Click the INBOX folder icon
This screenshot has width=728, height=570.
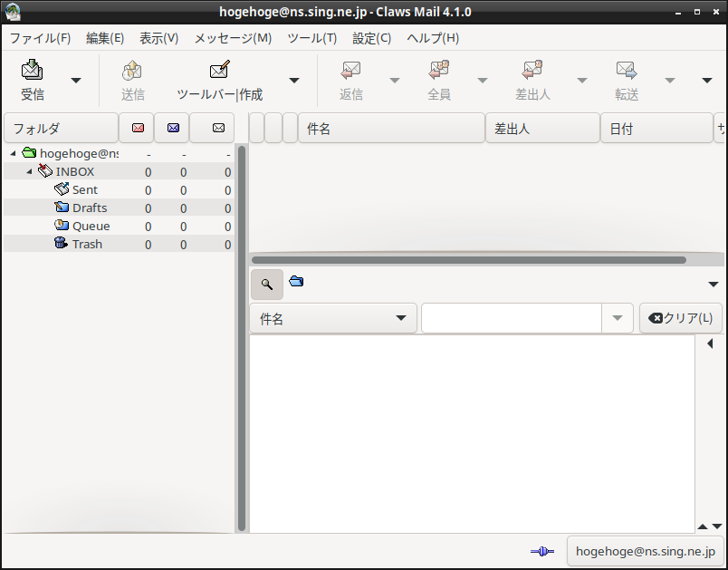click(45, 170)
